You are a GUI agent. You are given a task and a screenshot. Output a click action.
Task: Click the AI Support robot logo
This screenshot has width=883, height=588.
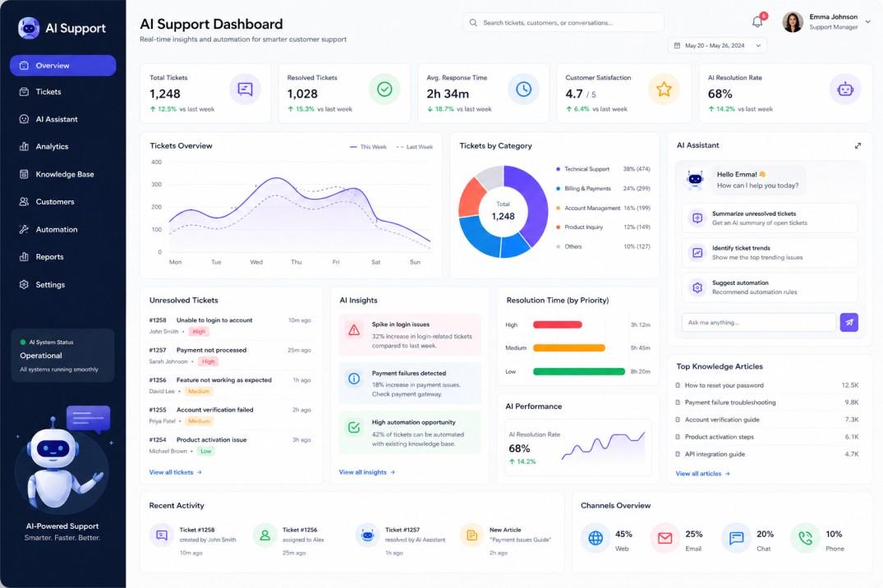click(29, 28)
